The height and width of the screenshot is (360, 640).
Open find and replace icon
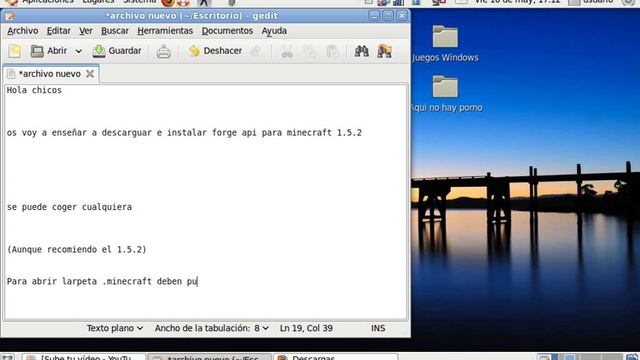(384, 51)
